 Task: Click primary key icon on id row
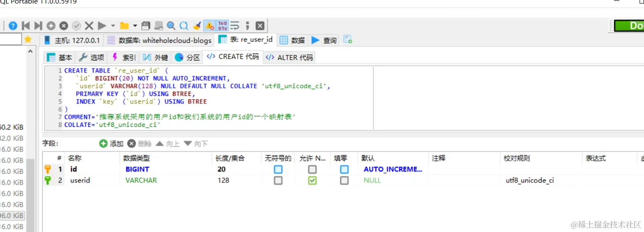pos(48,169)
